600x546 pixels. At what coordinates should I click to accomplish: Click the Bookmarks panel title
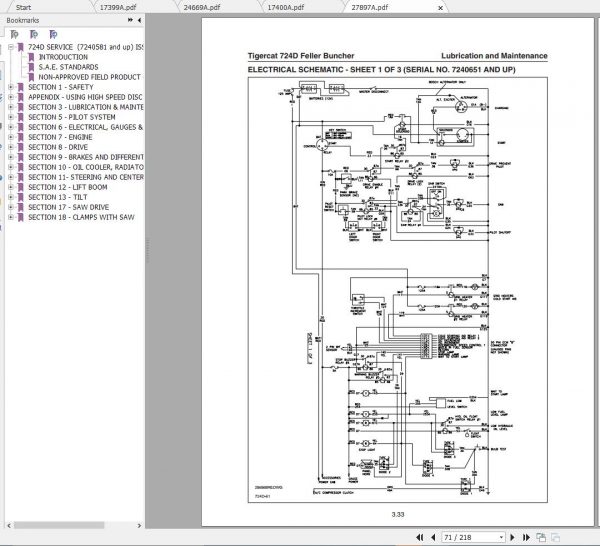pos(23,20)
